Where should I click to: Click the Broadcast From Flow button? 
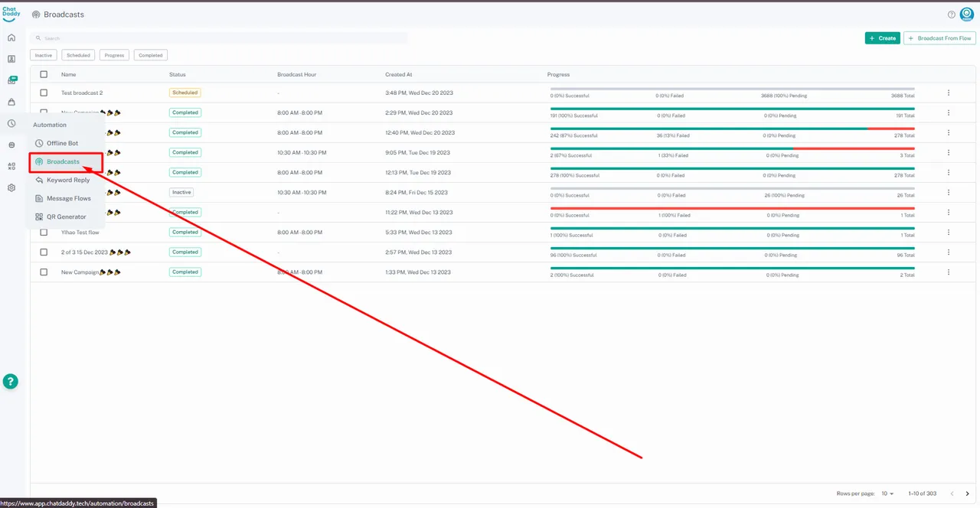(x=939, y=38)
